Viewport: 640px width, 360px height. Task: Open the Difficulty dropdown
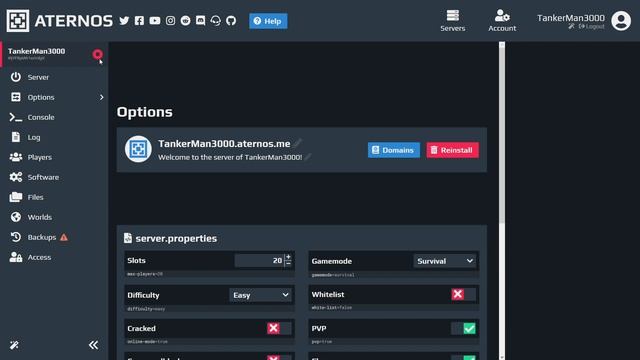(260, 295)
